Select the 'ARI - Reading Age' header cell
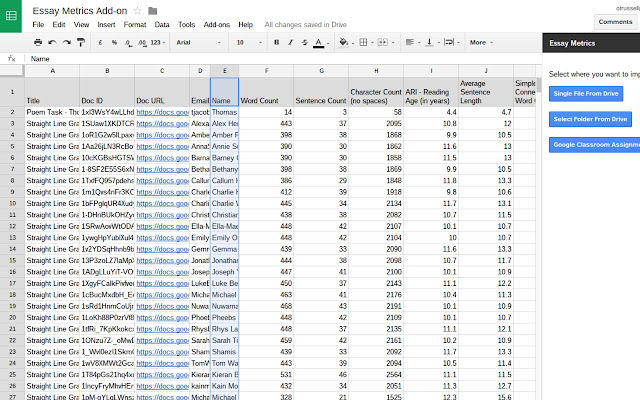Viewport: 640px width, 400px height. (x=431, y=92)
